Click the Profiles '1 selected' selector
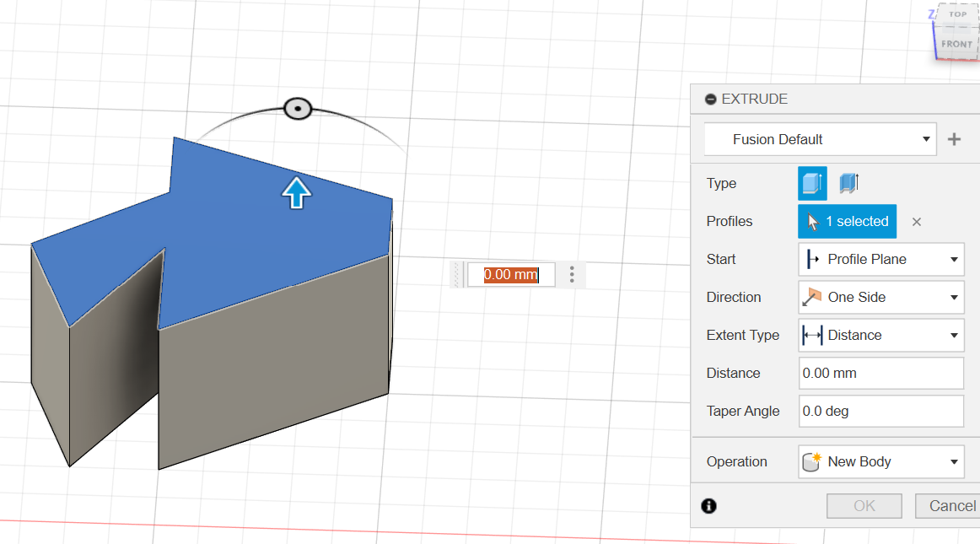980x544 pixels. [847, 221]
